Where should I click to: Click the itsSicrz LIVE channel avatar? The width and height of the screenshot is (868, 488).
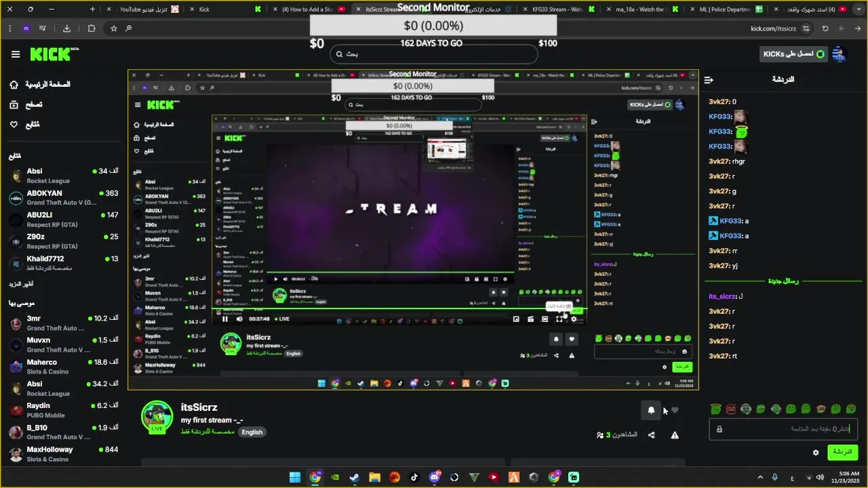coord(157,415)
